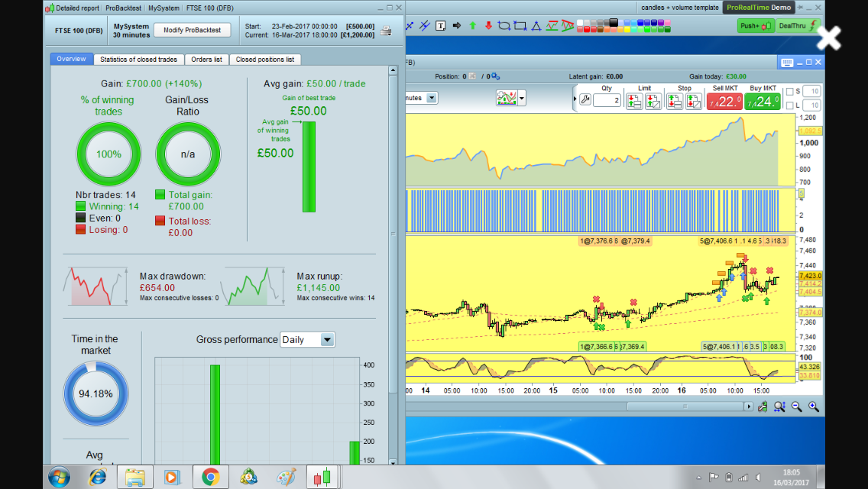Open Google Chrome from the taskbar
The height and width of the screenshot is (489, 868).
point(210,477)
